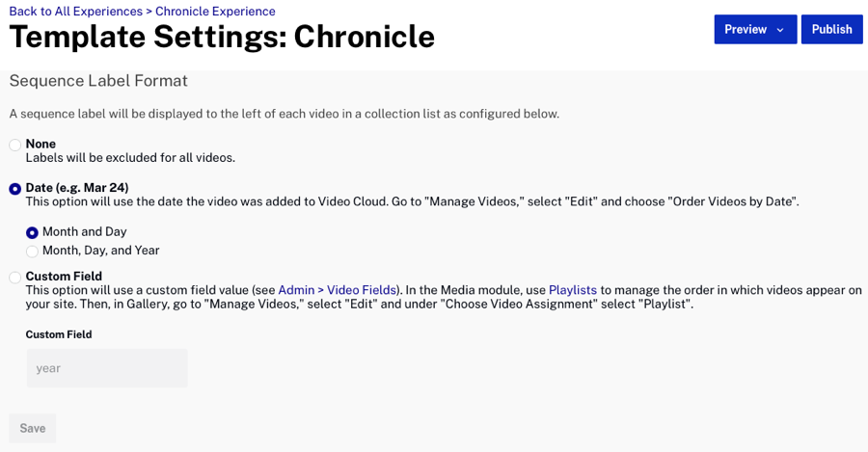Click the Sequence Label Format heading

coord(98,81)
